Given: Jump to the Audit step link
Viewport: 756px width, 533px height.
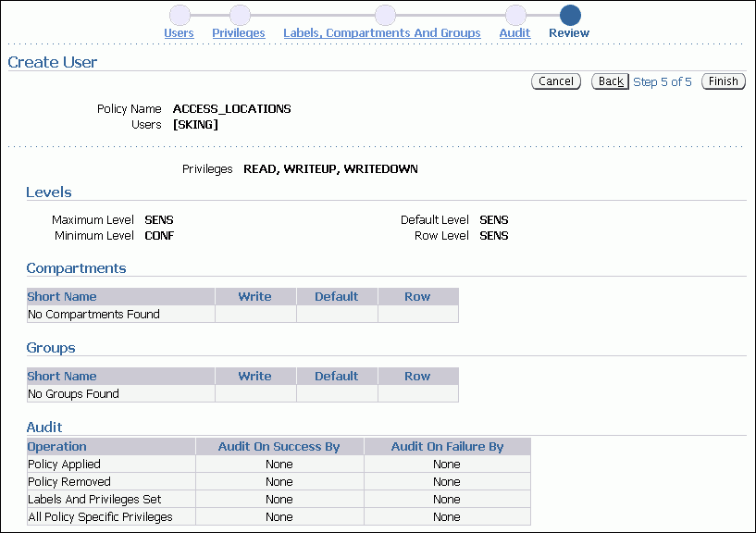Looking at the screenshot, I should [514, 33].
